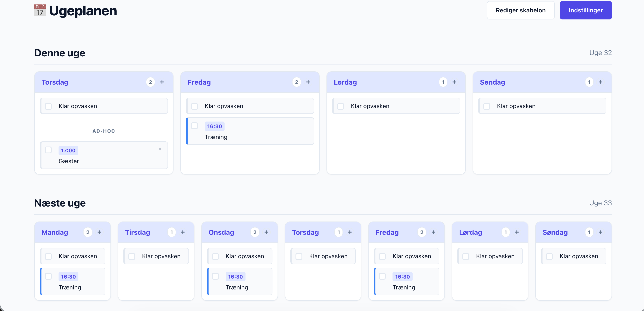Click the Mandag heading in Næste uge
The width and height of the screenshot is (644, 311).
[x=54, y=232]
